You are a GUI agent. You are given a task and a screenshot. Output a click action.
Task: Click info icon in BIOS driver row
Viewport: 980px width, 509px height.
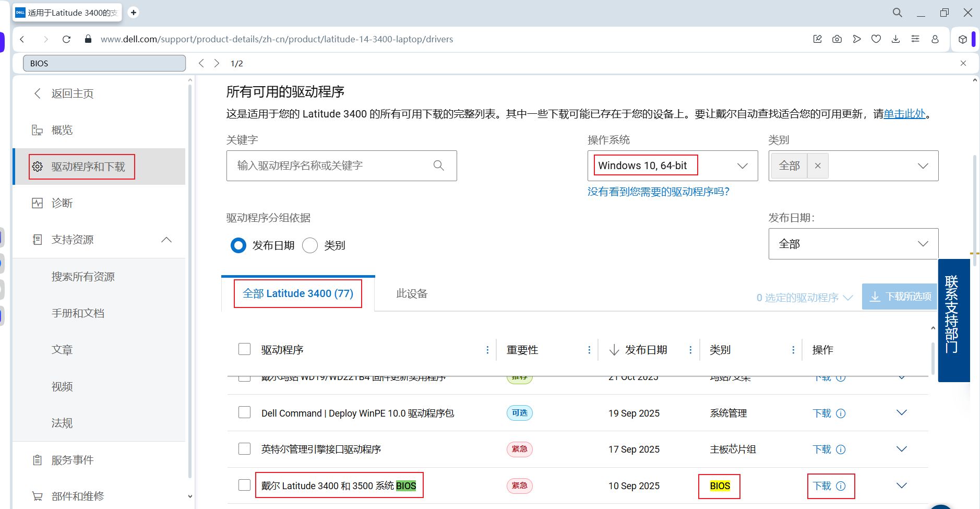coord(841,486)
